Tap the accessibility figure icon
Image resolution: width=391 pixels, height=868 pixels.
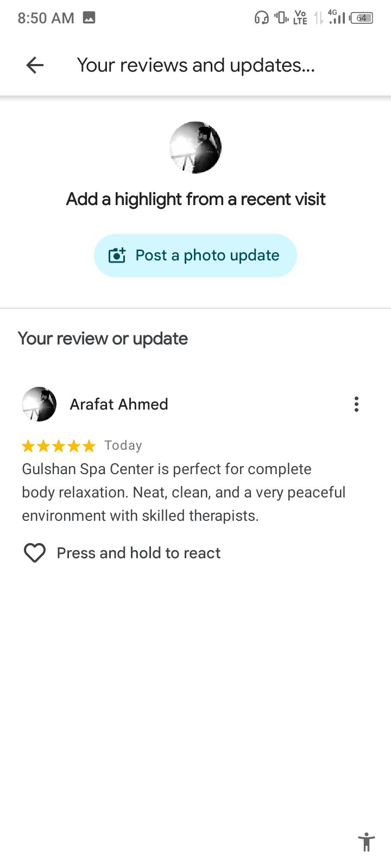(x=367, y=842)
